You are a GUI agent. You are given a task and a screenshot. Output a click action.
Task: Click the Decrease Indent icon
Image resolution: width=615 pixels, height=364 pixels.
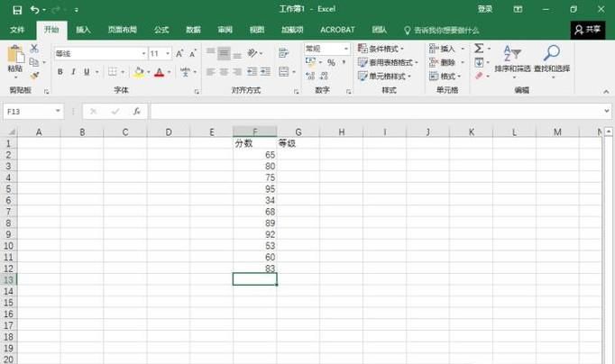pos(252,71)
